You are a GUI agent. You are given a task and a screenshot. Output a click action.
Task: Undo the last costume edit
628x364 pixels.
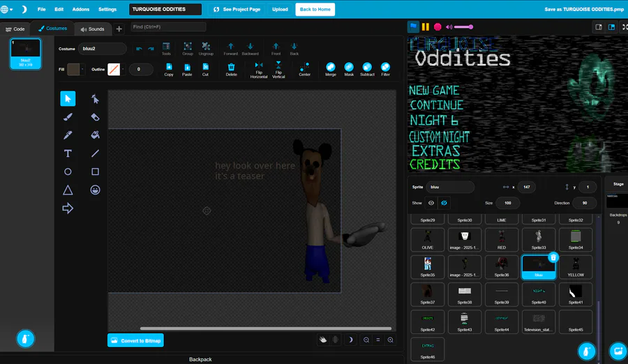pyautogui.click(x=139, y=49)
